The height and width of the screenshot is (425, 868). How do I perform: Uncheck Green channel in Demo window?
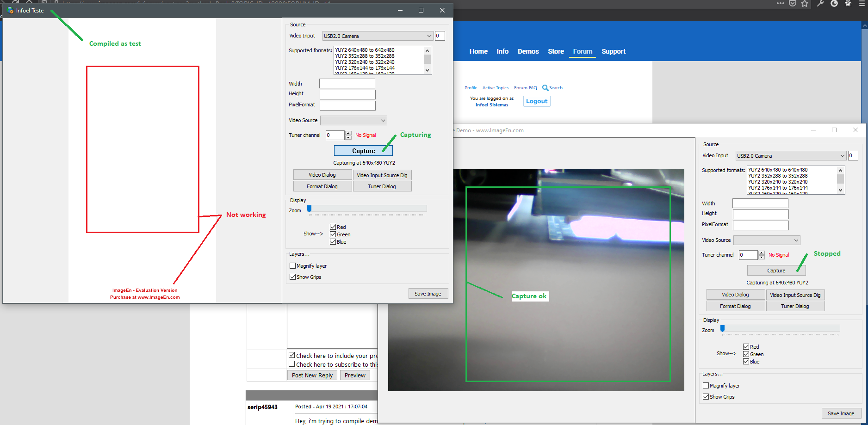pos(746,354)
